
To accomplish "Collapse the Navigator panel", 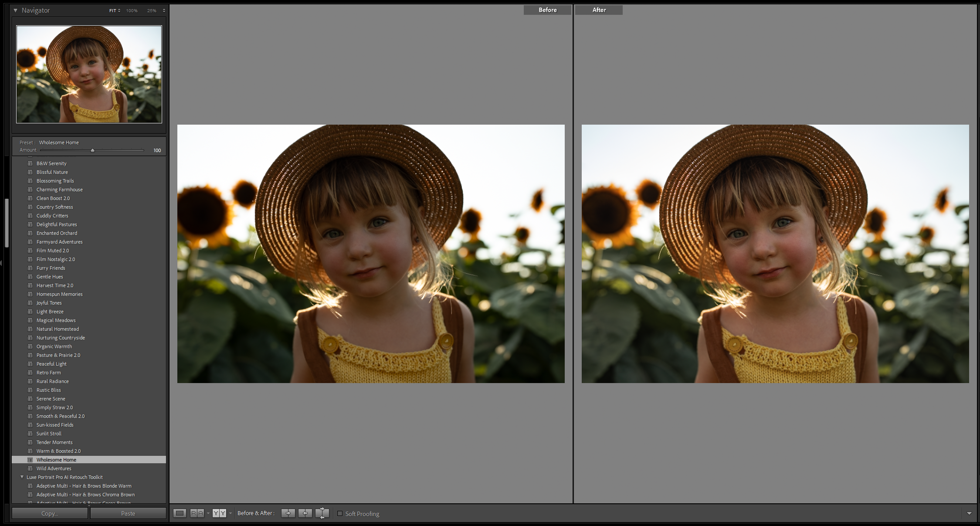I will [15, 10].
